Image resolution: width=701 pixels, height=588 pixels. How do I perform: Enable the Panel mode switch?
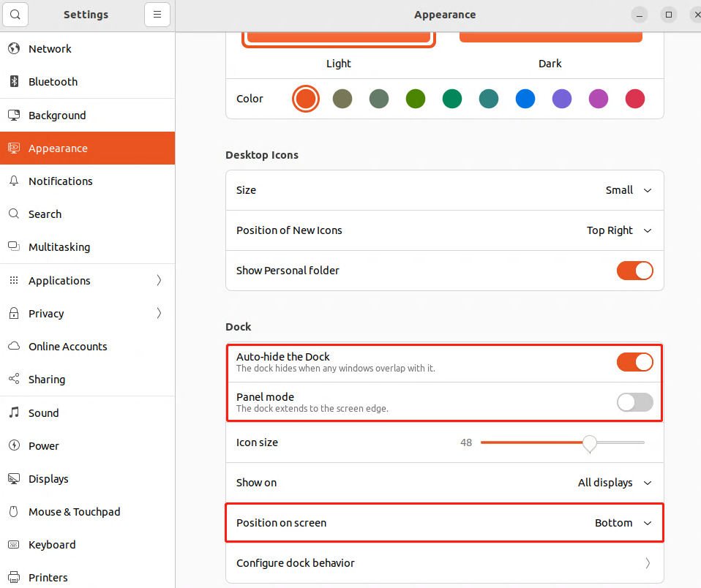(635, 402)
